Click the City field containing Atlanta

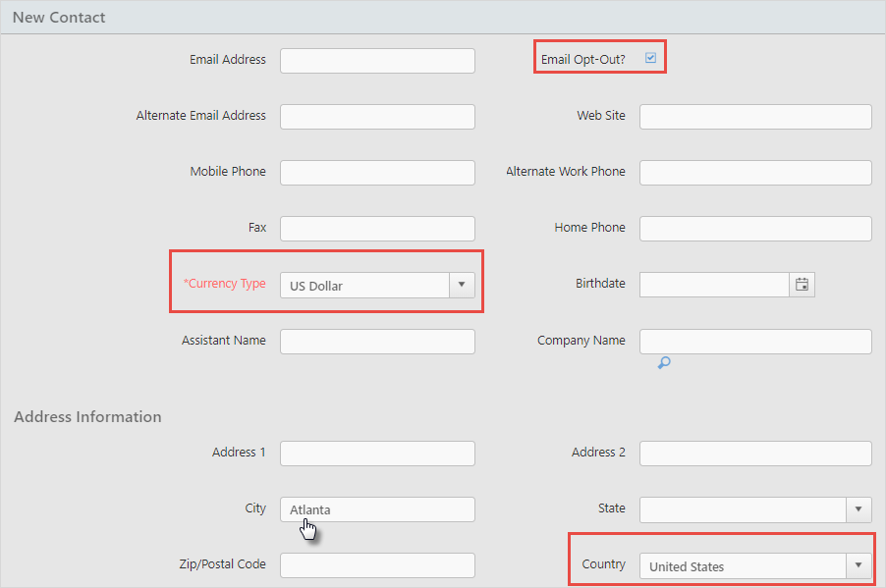(377, 509)
